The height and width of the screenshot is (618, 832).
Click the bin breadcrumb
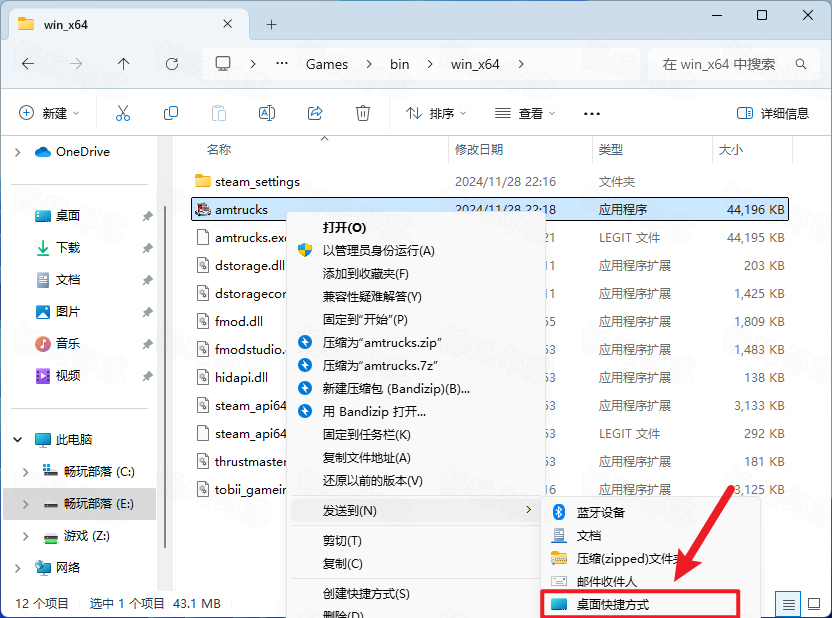pos(400,64)
